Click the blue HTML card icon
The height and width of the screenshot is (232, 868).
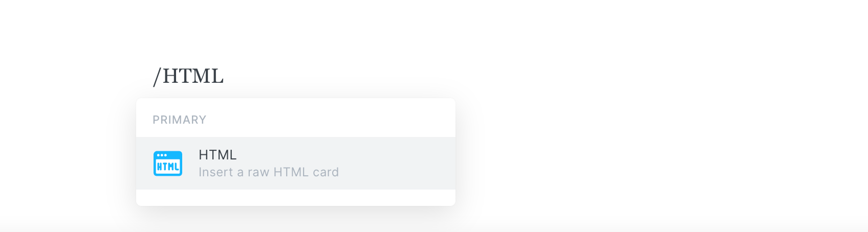tap(168, 164)
